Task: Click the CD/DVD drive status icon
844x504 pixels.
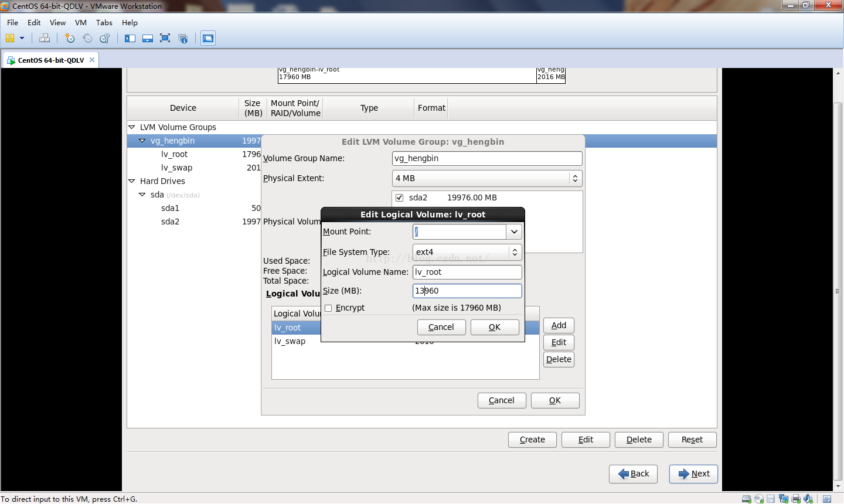Action: point(759,499)
